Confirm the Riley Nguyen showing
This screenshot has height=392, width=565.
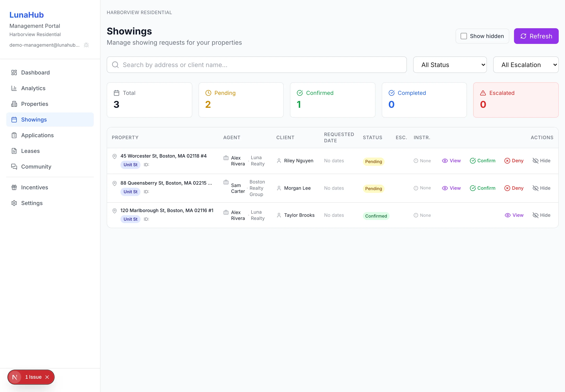tap(483, 161)
